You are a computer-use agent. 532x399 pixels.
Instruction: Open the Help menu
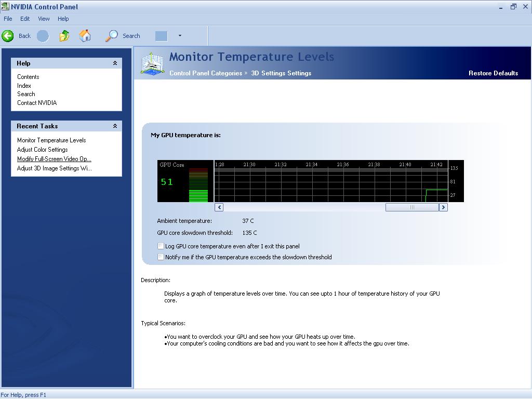[x=63, y=19]
